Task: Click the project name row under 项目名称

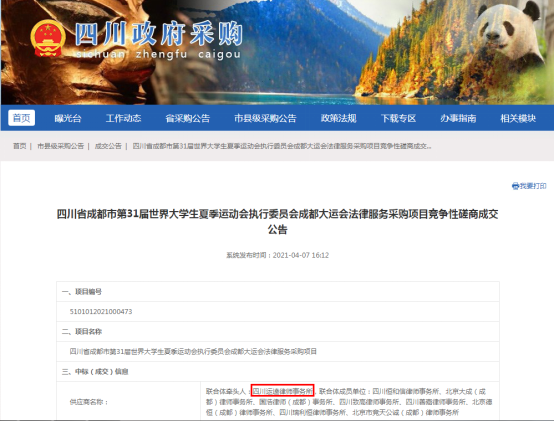Action: point(278,351)
